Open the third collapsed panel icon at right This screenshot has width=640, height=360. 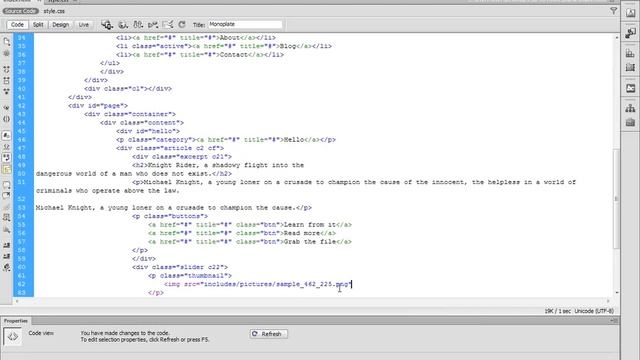pyautogui.click(x=630, y=53)
